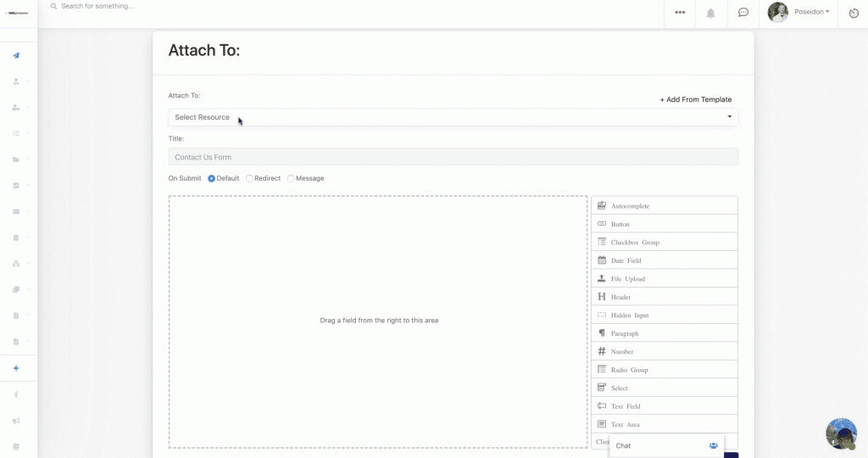Open the Poseidon user menu dropdown
The width and height of the screenshot is (868, 458).
tap(812, 12)
